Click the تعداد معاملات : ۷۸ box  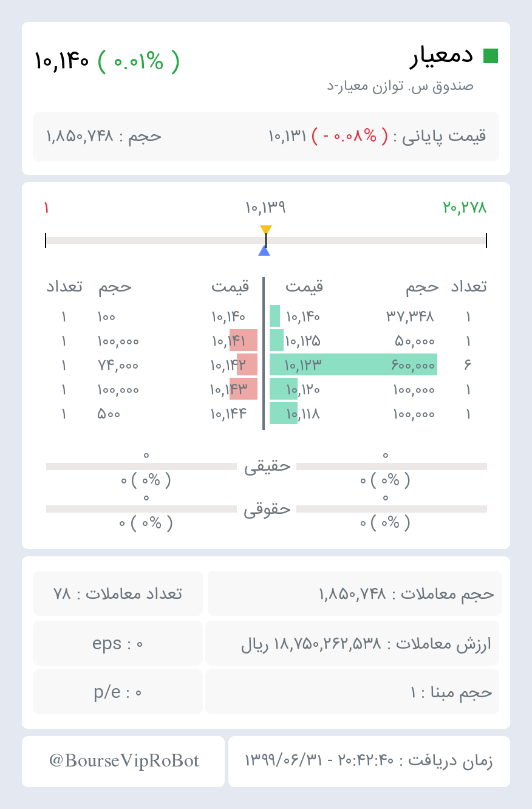pyautogui.click(x=118, y=593)
